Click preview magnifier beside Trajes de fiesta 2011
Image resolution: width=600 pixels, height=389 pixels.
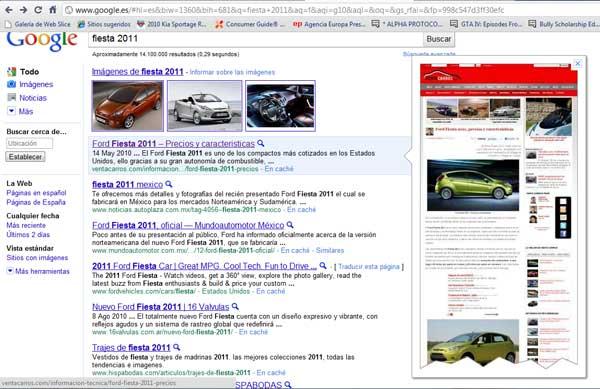point(176,347)
